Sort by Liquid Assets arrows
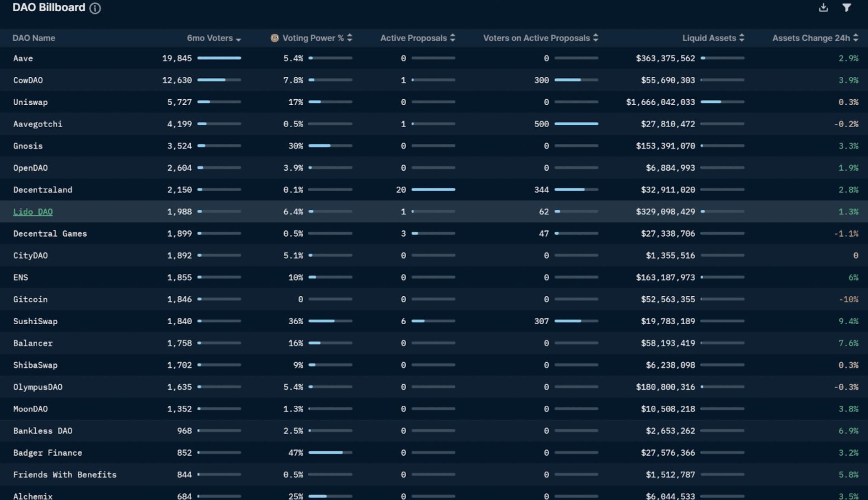 (x=742, y=38)
